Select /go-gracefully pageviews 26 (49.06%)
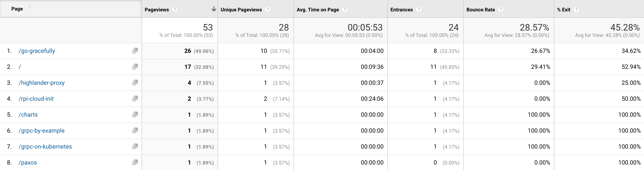The image size is (644, 170). point(199,51)
